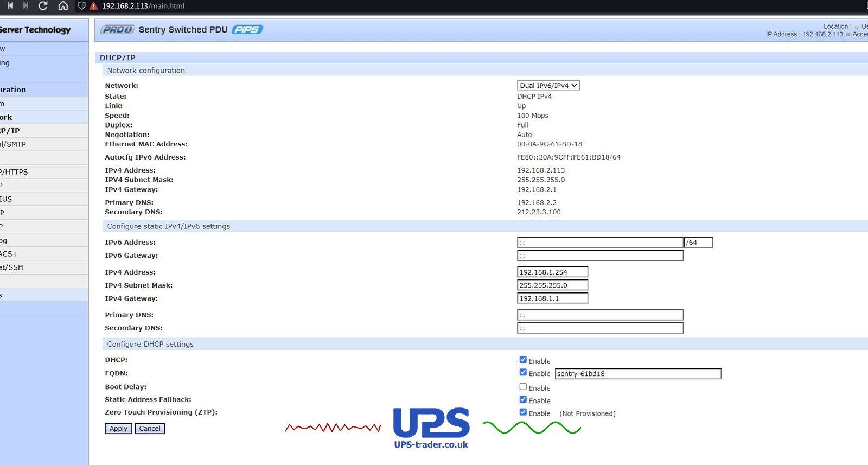Click the MAC address 00-0A-9C-61-BD-18
Viewport: 868px width, 465px height.
(x=550, y=144)
